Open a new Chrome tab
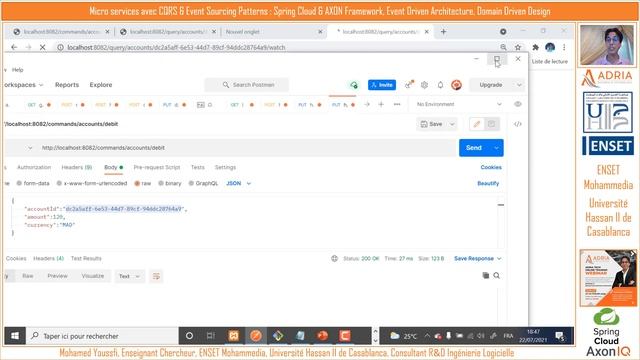 443,31
